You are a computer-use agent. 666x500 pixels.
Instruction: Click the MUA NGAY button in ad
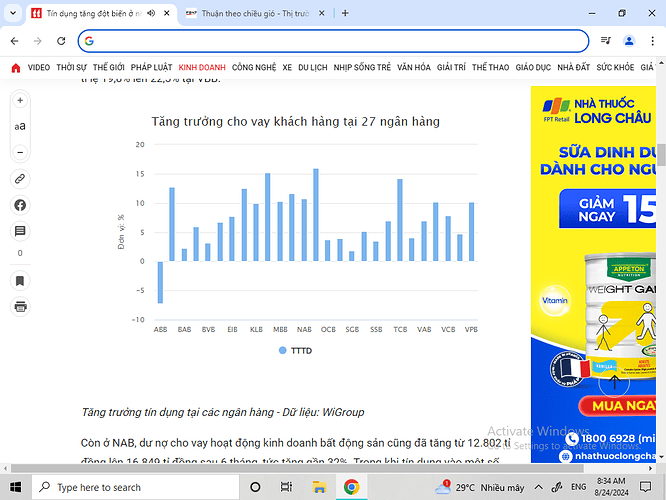click(x=618, y=406)
